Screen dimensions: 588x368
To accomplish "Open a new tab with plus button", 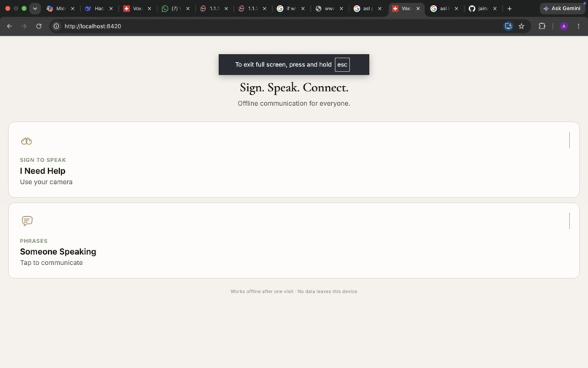I will coord(509,8).
